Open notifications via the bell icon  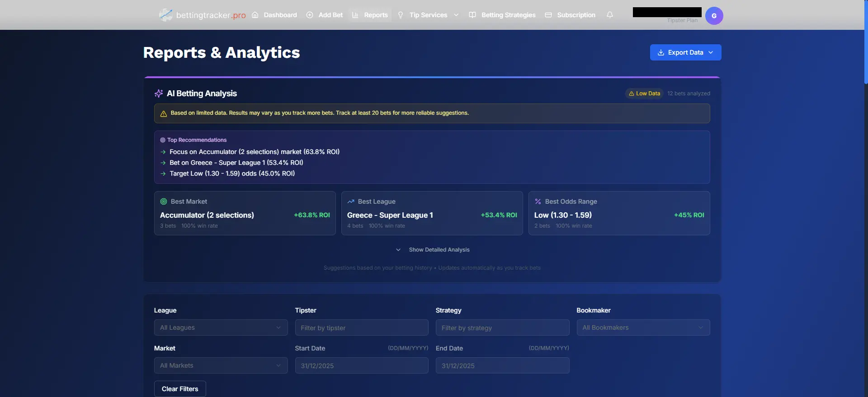(610, 15)
